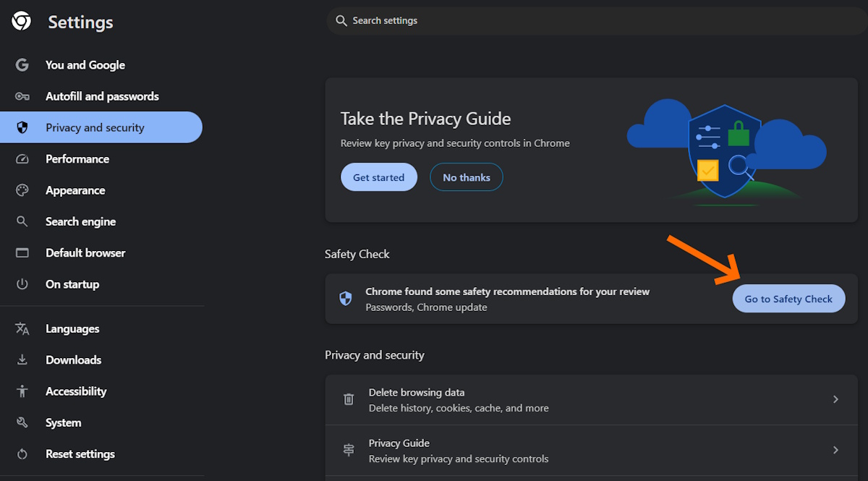Open the Downloads settings section
The height and width of the screenshot is (481, 868).
click(x=73, y=360)
